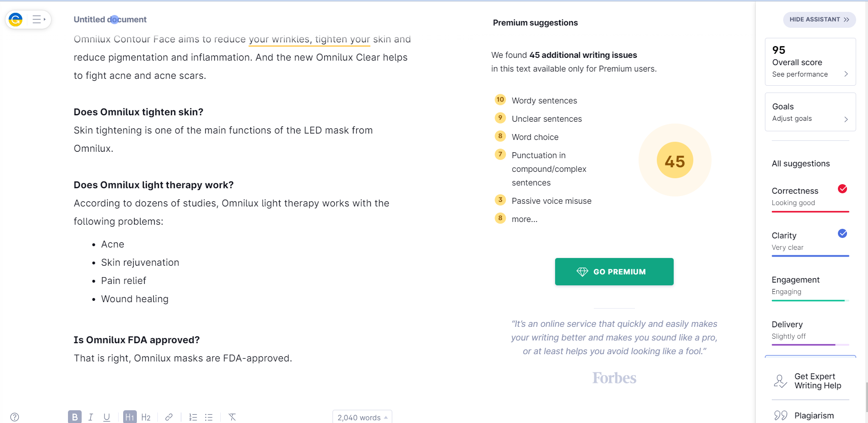This screenshot has height=423, width=868.
Task: Expand See performance chevron
Action: 846,74
